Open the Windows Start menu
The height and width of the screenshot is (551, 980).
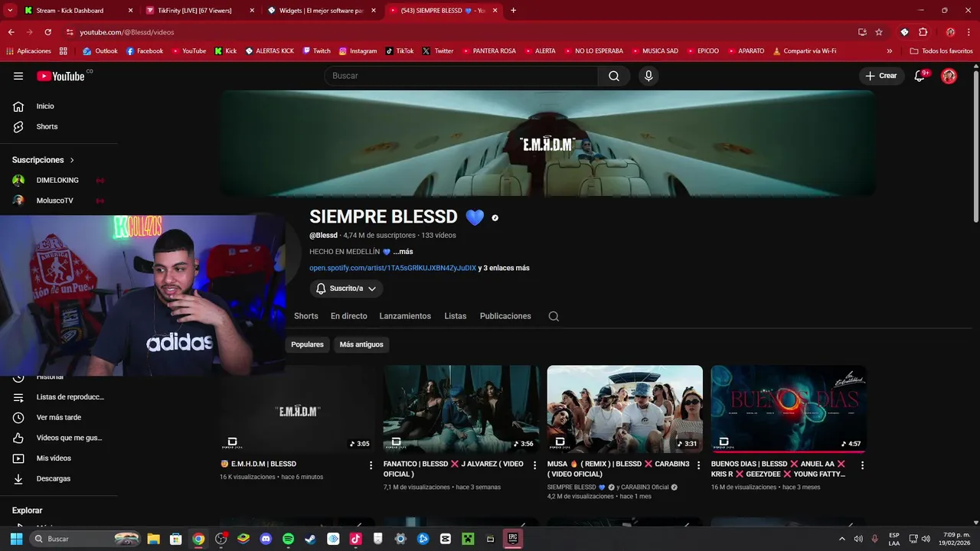click(x=16, y=539)
